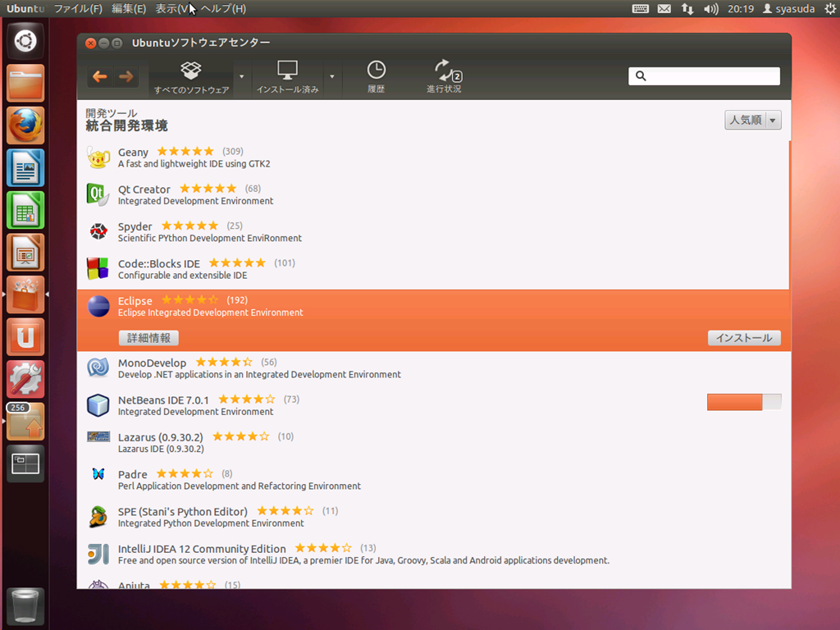The image size is (840, 630).
Task: Click the Lazarus app icon
Action: pos(98,436)
